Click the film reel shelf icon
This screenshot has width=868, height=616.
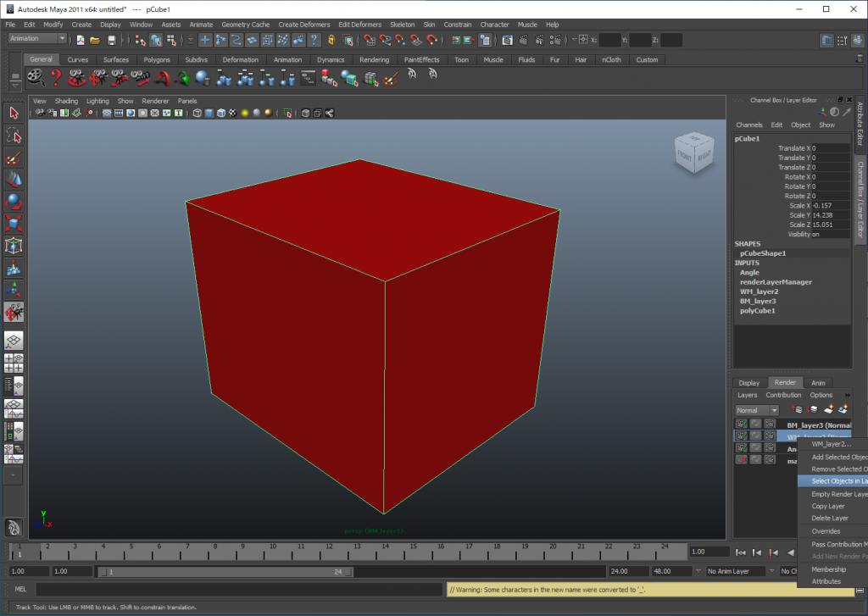click(36, 78)
